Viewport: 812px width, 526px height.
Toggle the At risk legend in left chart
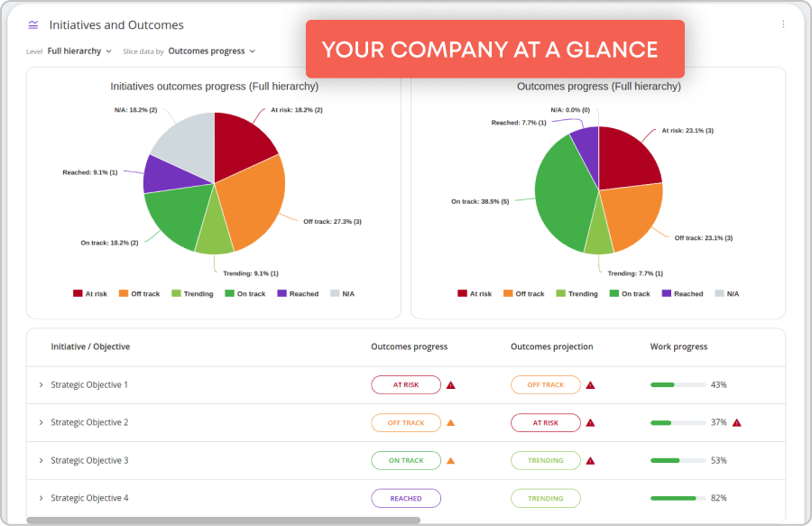pos(88,293)
